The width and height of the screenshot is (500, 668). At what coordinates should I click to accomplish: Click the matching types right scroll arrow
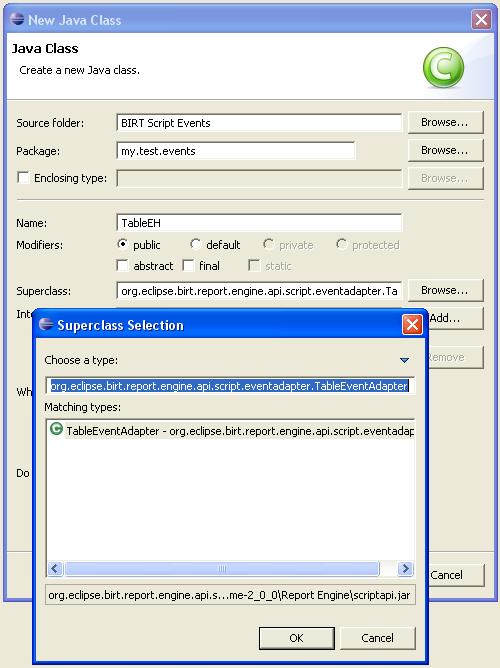click(405, 568)
